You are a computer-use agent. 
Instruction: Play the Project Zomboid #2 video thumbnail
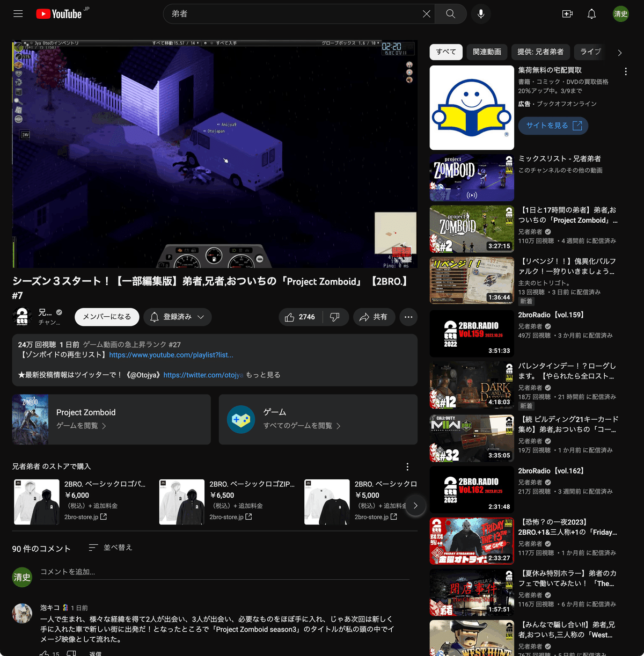point(472,229)
